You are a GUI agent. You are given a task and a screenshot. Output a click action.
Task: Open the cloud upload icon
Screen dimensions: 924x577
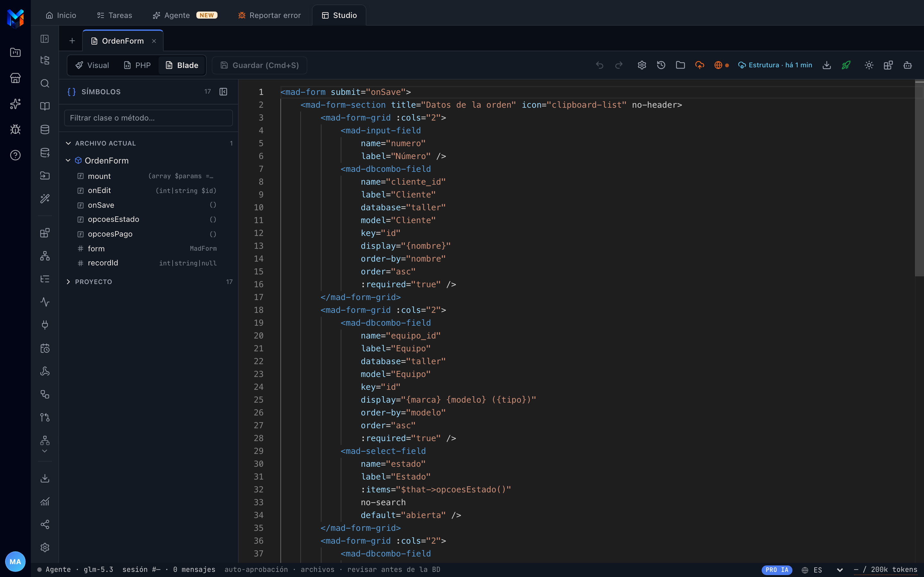point(699,65)
